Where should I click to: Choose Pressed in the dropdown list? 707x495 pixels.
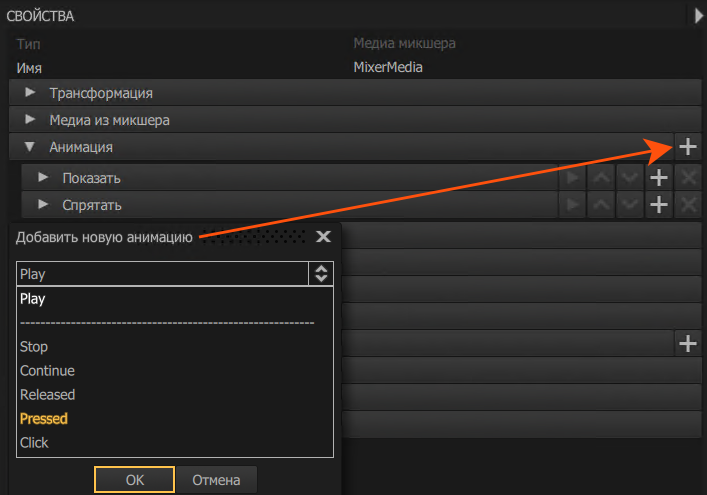[x=44, y=419]
